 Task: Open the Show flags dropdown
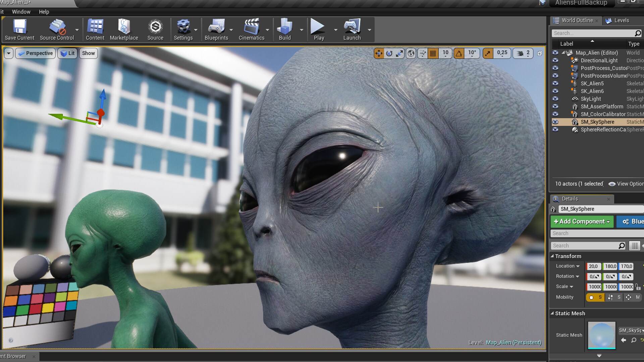pyautogui.click(x=88, y=53)
